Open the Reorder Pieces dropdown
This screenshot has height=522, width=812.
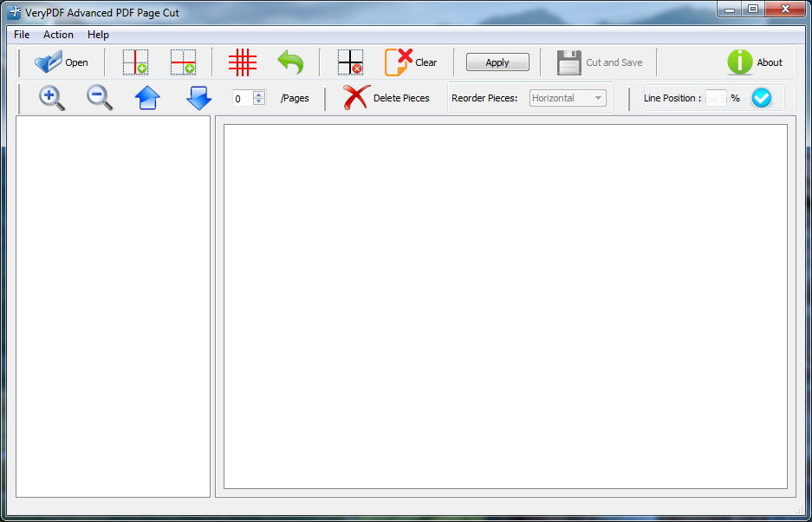point(568,98)
